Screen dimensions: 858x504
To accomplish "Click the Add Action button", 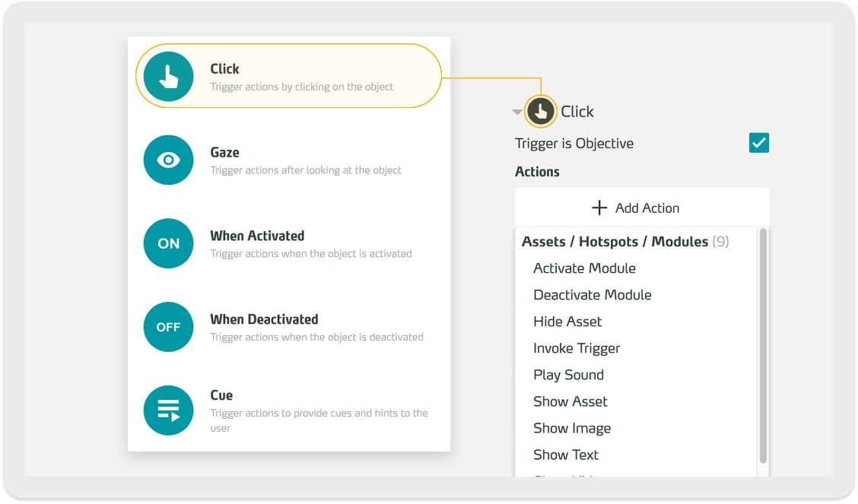I will pyautogui.click(x=642, y=208).
